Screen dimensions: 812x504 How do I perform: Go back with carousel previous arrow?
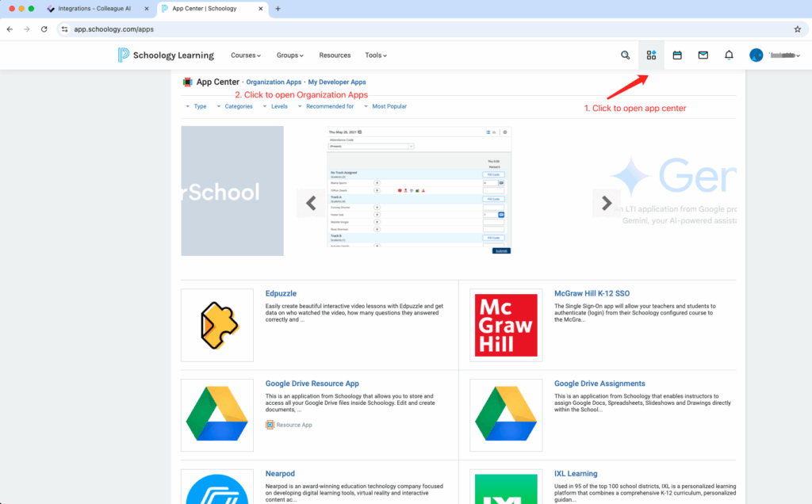(x=311, y=203)
